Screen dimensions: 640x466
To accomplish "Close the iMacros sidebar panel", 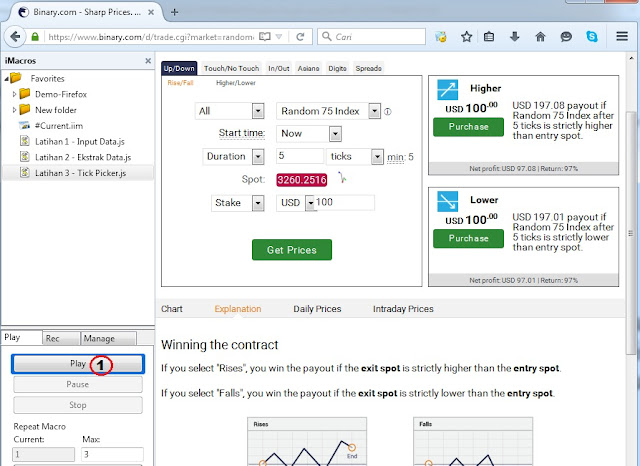I will [x=148, y=61].
